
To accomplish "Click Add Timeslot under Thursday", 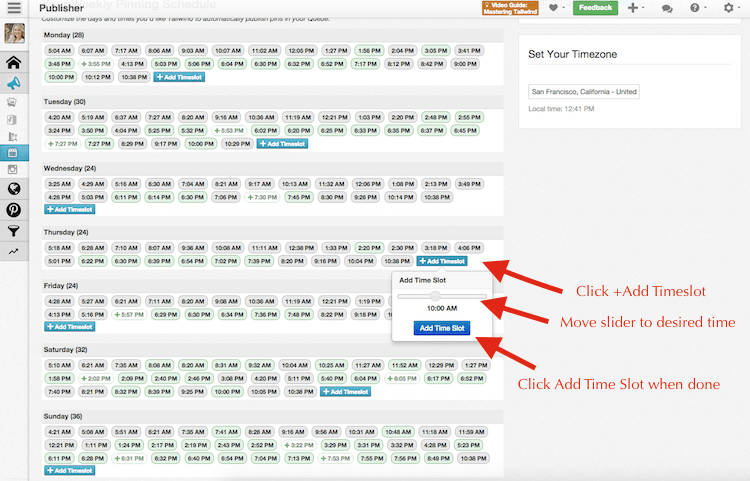I will pos(442,261).
